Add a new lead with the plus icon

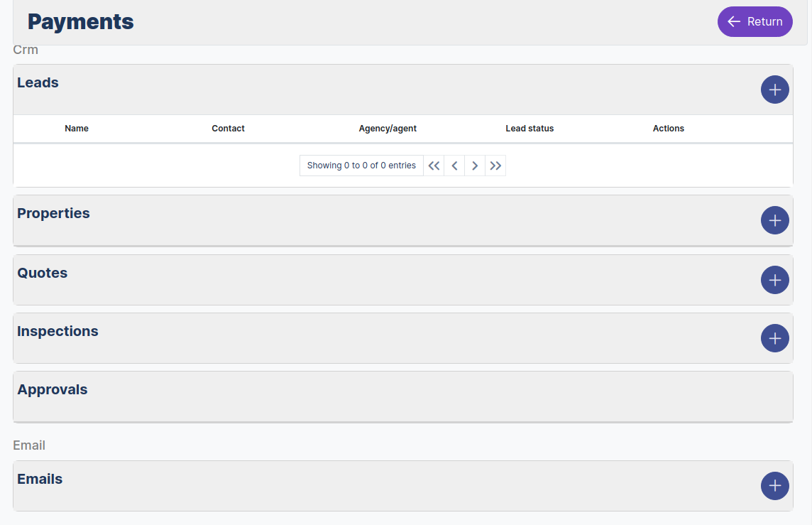coord(774,90)
